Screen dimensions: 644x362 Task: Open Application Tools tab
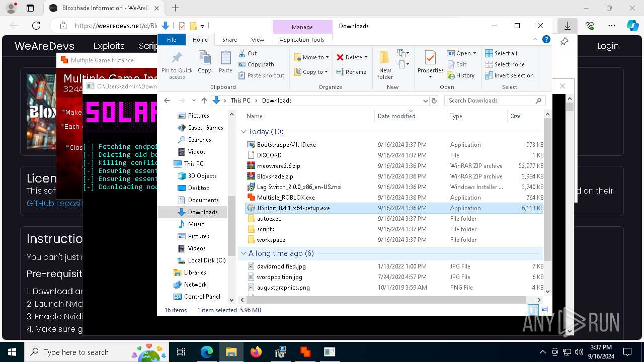[x=302, y=40]
